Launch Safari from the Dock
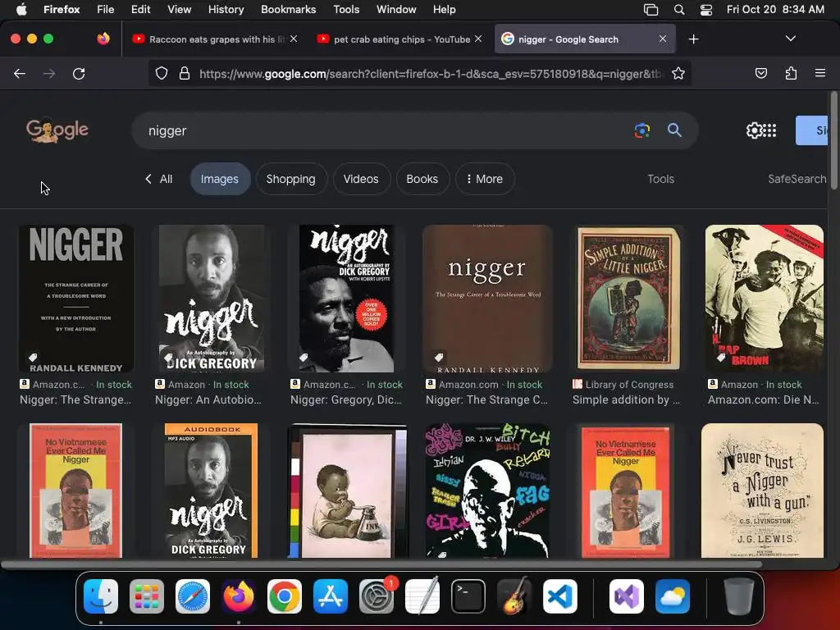This screenshot has width=840, height=630. click(x=193, y=596)
